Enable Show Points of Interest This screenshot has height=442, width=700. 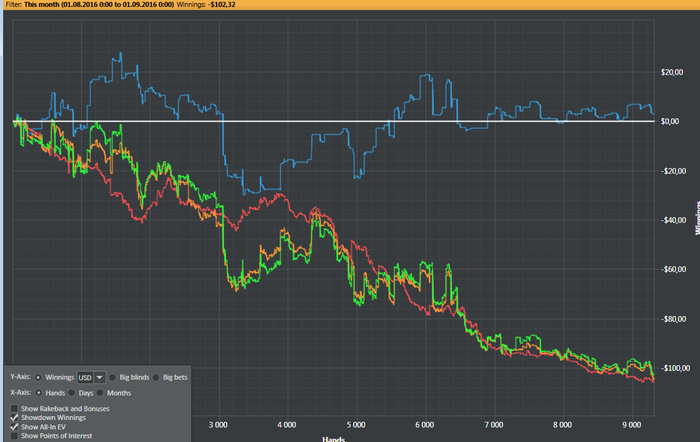click(14, 436)
